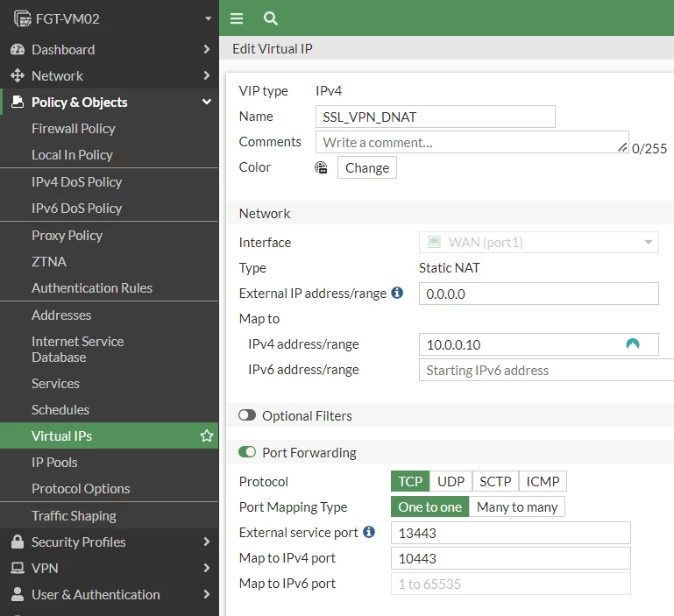The height and width of the screenshot is (616, 674).
Task: Click the Network arrows icon
Action: [x=18, y=75]
